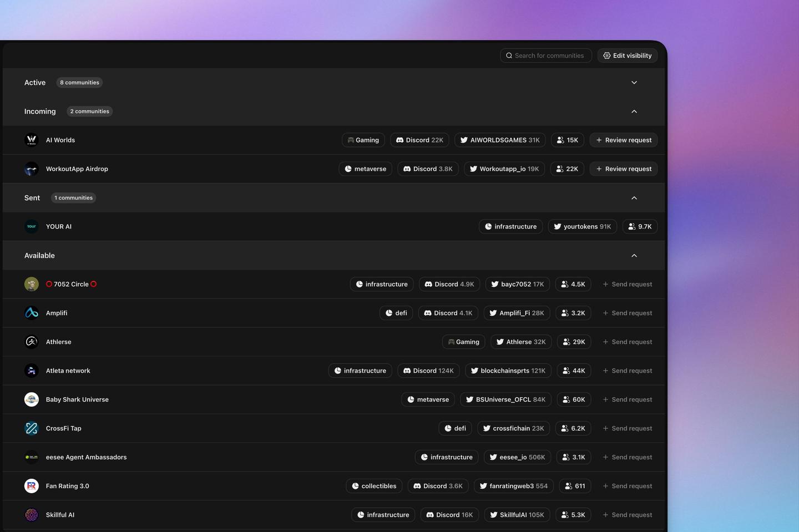Select the Fan Rating 3.0 name
Image resolution: width=799 pixels, height=532 pixels.
(68, 486)
